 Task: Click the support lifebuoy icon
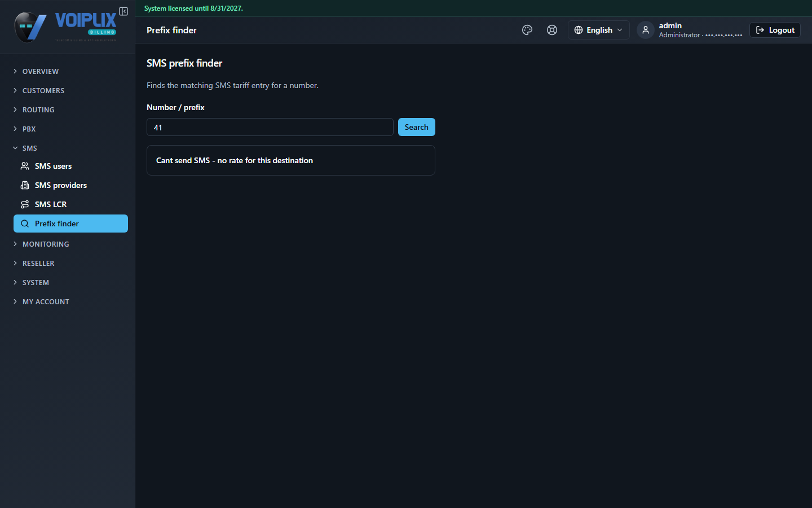(552, 30)
